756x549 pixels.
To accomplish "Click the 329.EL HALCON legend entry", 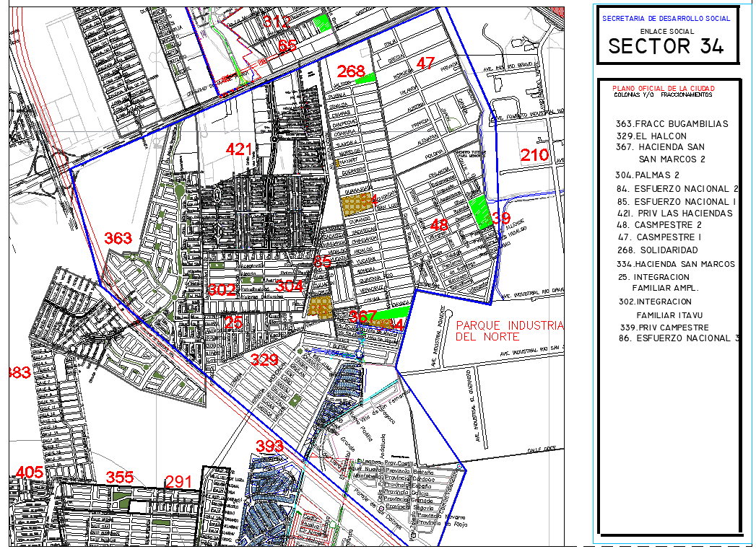I will tap(651, 136).
